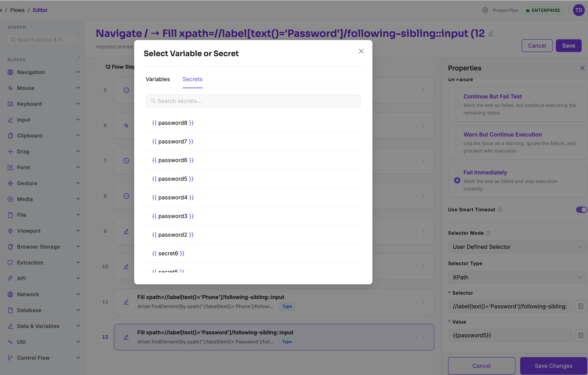Image resolution: width=588 pixels, height=375 pixels.
Task: Click the Network globe icon
Action: coord(10,294)
